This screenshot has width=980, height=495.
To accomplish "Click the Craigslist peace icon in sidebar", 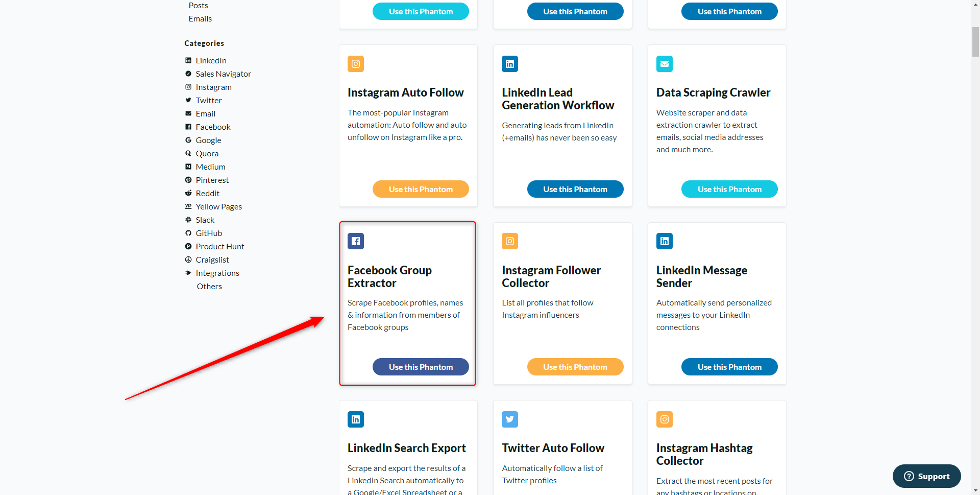I will 188,260.
